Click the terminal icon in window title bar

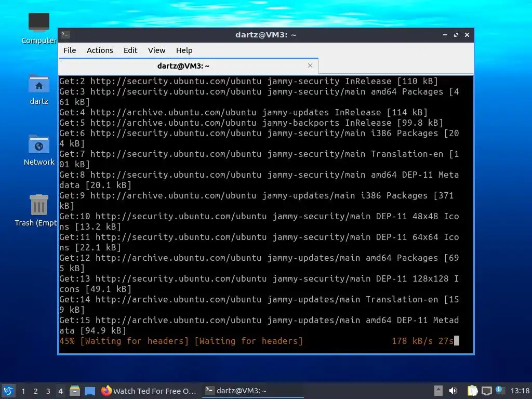65,35
